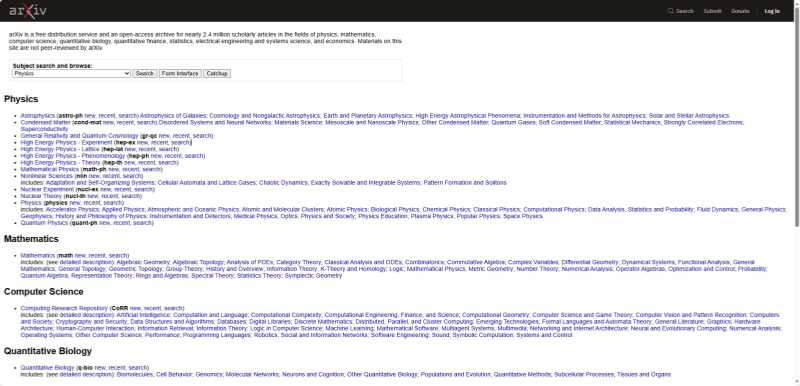The height and width of the screenshot is (386, 800).
Task: Open 'new' listings for astro-ph
Action: (x=90, y=116)
